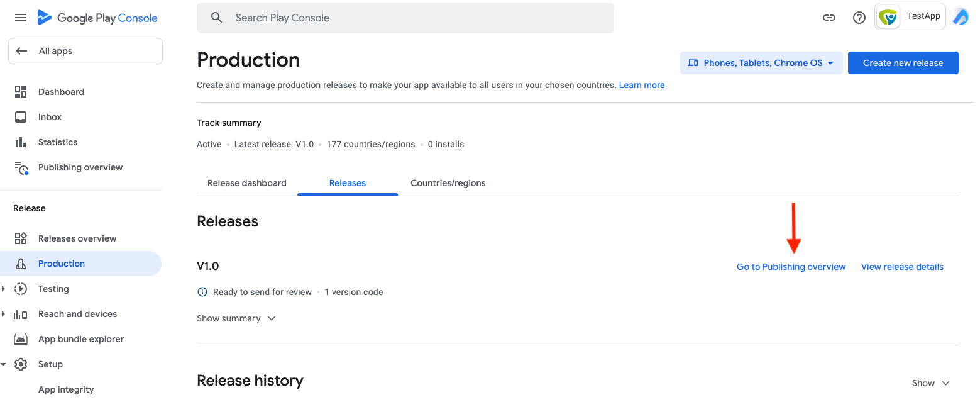Viewport: 980px width, 402px height.
Task: Open Phones, Tablets, Chrome OS dropdown
Action: pyautogui.click(x=761, y=63)
